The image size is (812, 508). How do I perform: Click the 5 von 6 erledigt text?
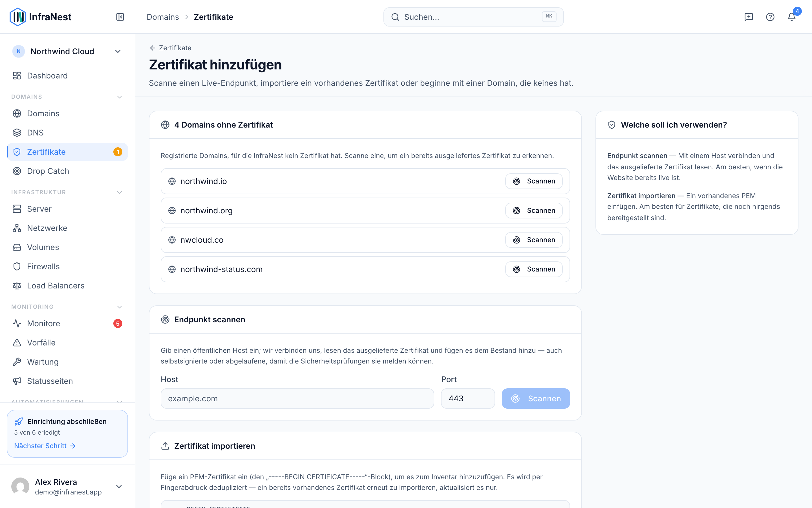37,432
